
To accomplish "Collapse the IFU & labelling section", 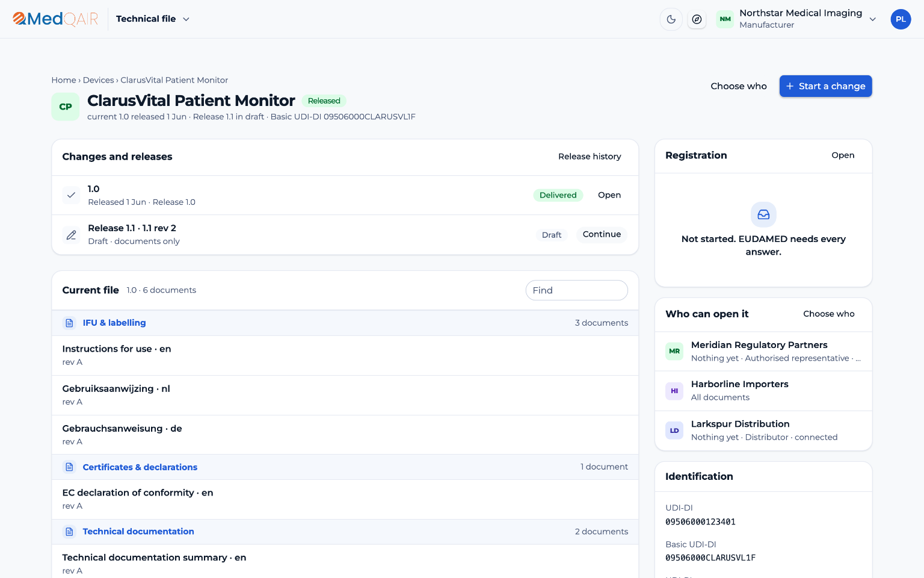I will coord(345,323).
